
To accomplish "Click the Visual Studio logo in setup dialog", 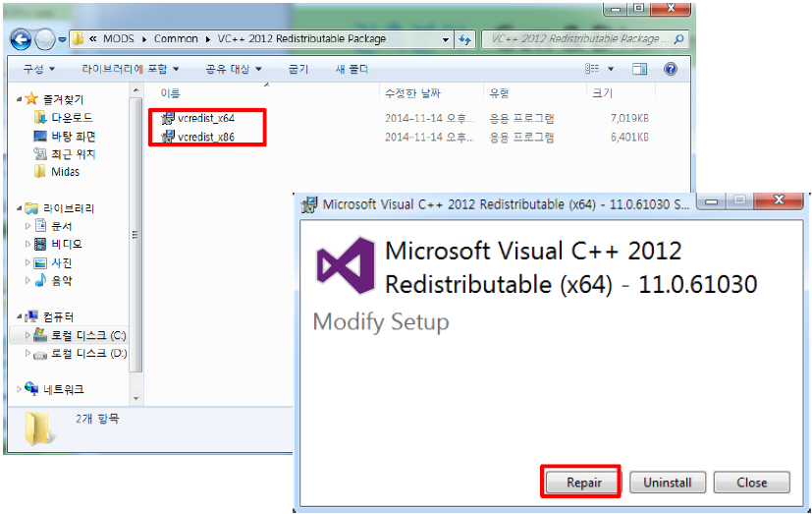I will point(346,265).
